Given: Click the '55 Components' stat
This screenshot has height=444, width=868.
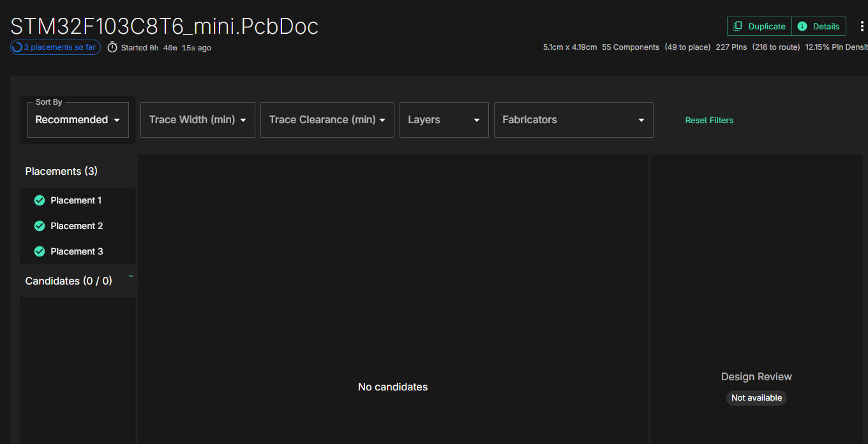Looking at the screenshot, I should (x=631, y=47).
